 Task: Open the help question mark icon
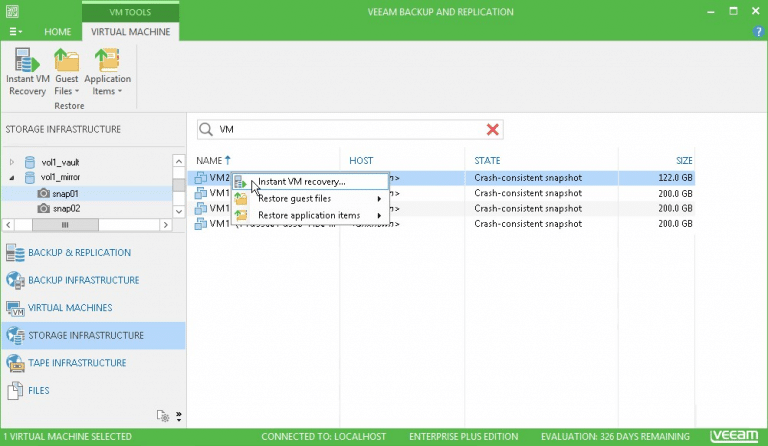pos(758,32)
